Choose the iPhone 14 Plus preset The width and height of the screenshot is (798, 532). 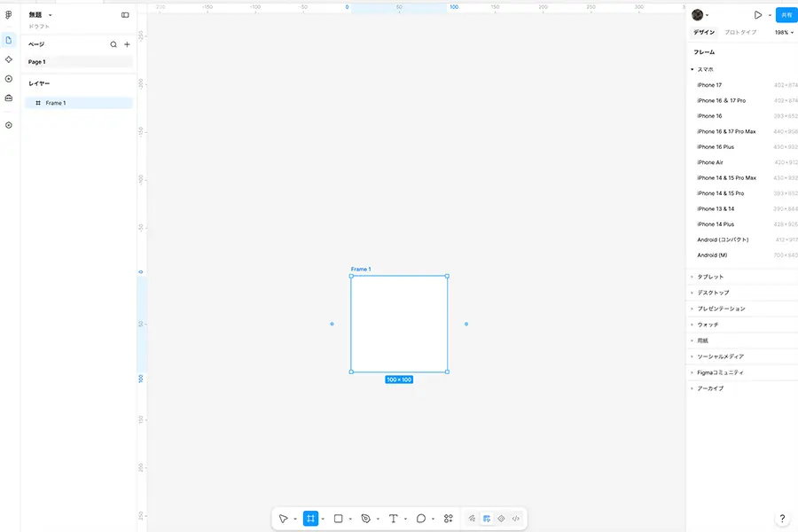[743, 224]
